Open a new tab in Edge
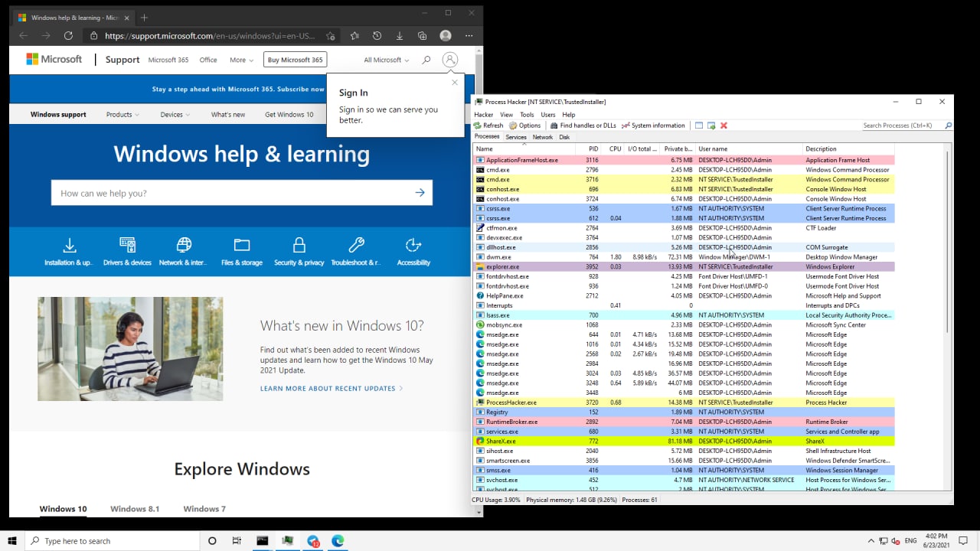 [x=144, y=18]
